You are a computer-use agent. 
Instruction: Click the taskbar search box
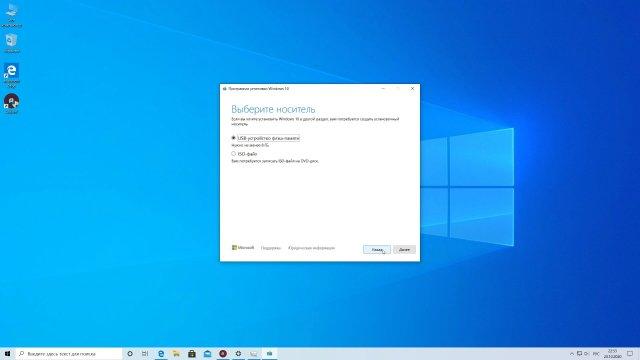click(69, 353)
